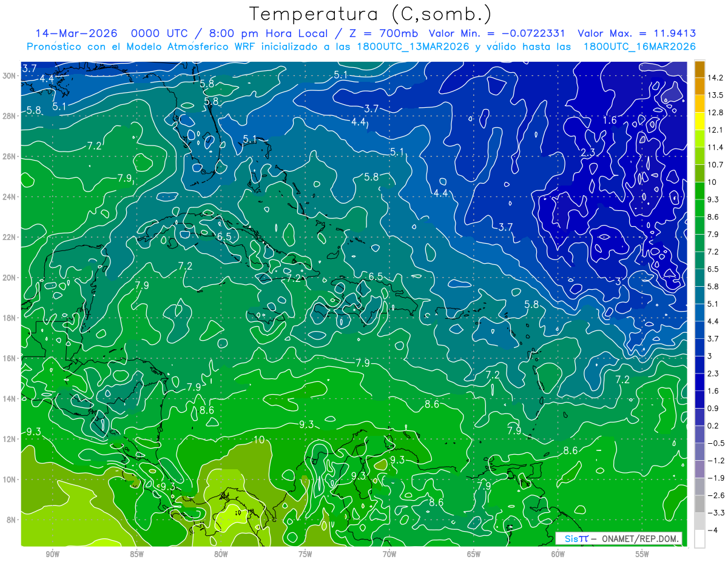Click the 70W longitude axis label
The width and height of the screenshot is (728, 562).
tap(389, 554)
